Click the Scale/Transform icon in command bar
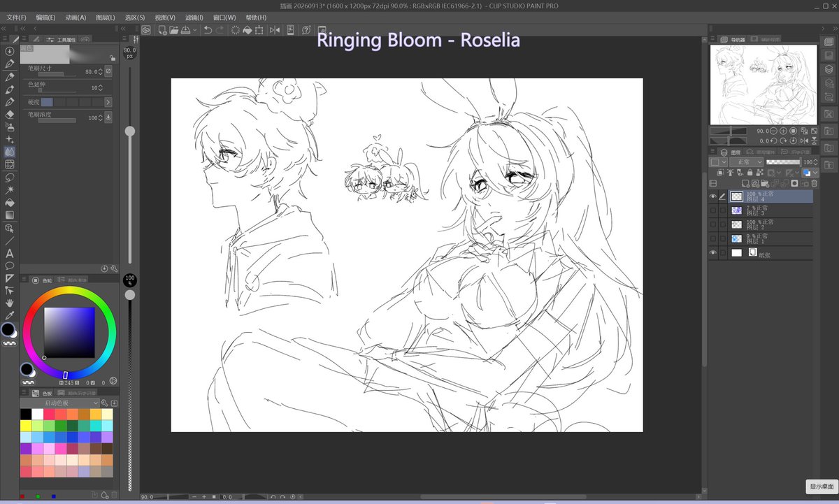Viewport: 839px width, 504px height. click(x=259, y=30)
